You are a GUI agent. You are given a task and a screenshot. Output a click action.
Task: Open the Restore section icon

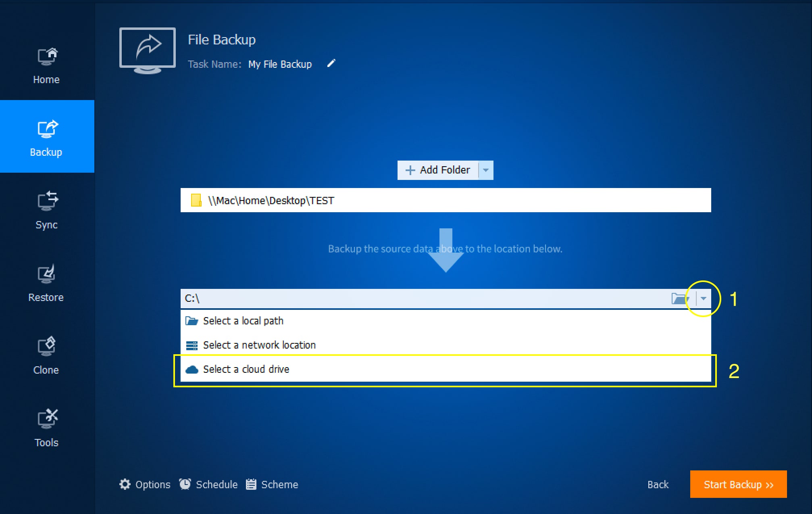[46, 274]
